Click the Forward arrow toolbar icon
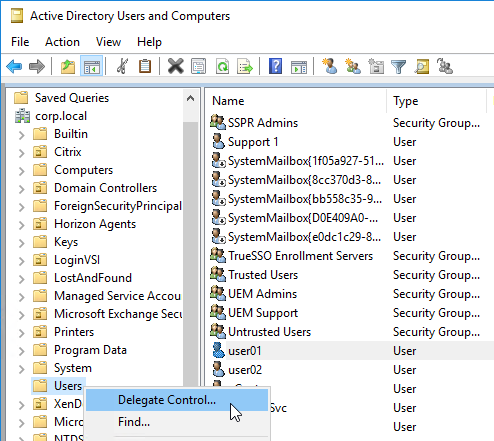 [37, 66]
